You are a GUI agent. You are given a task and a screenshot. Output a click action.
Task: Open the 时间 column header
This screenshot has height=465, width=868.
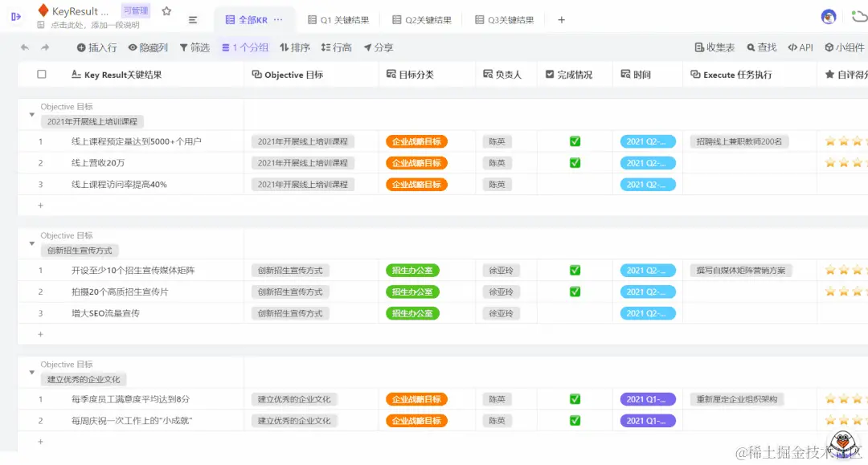[x=648, y=74]
